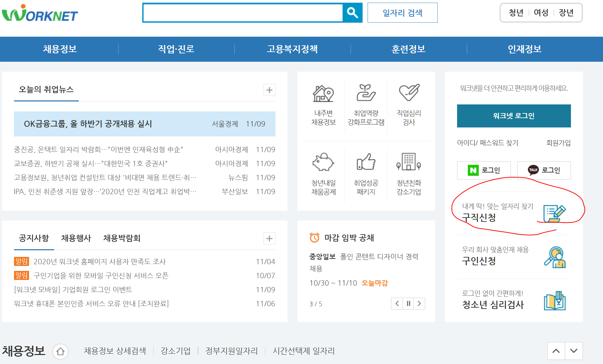Select the 여성 user type link
Viewport: 603px width, 364px height.
541,13
